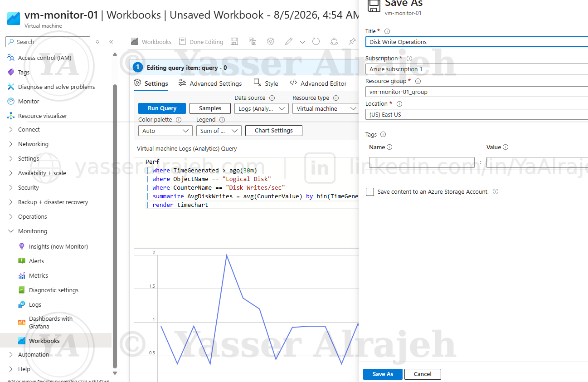588x382 pixels.
Task: Click the tag Value input field
Action: [x=537, y=162]
